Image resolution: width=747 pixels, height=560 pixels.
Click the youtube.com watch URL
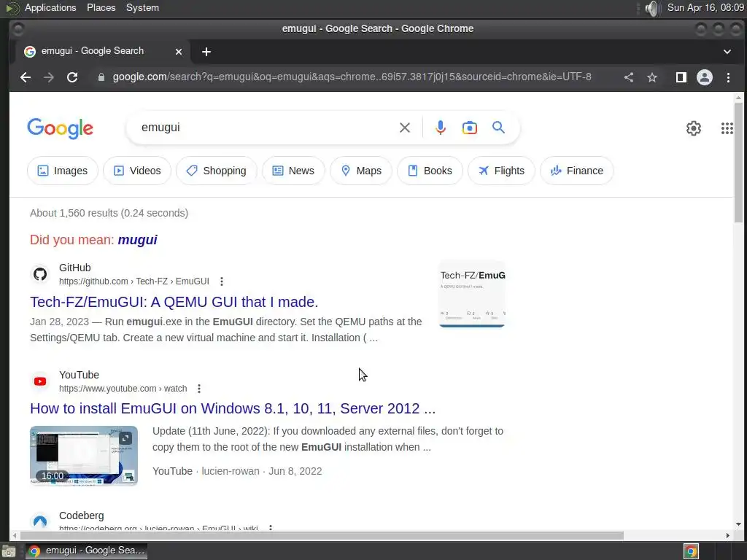(x=123, y=389)
